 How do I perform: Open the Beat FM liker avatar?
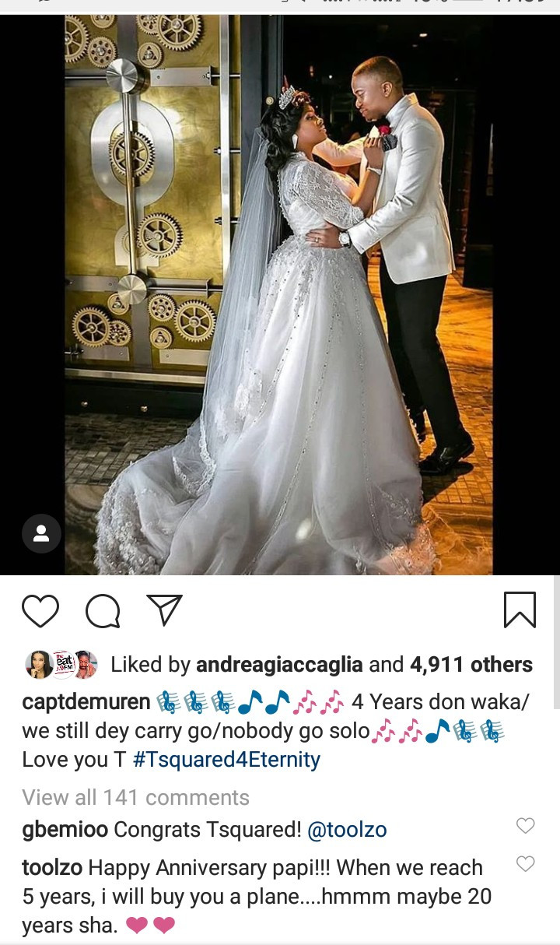pyautogui.click(x=61, y=664)
